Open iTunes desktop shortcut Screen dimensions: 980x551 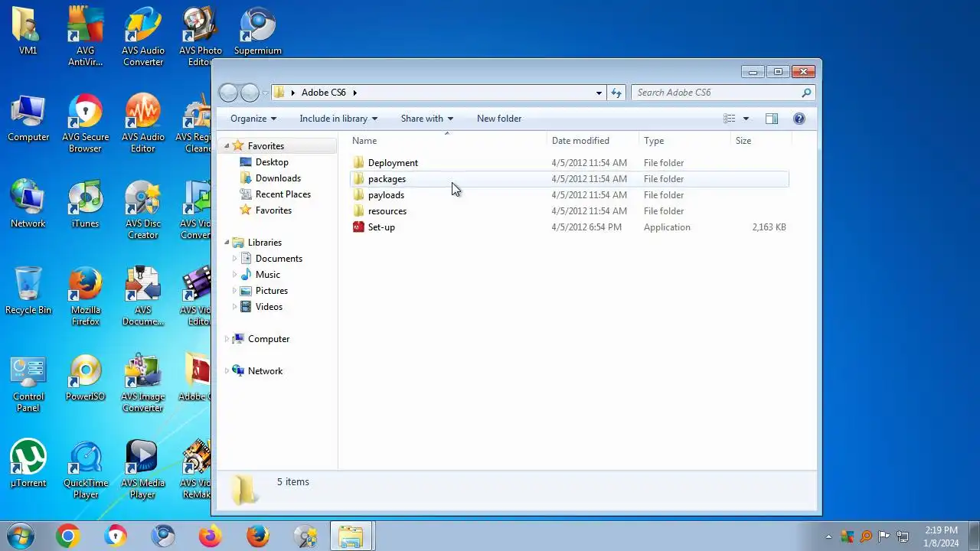[x=85, y=204]
